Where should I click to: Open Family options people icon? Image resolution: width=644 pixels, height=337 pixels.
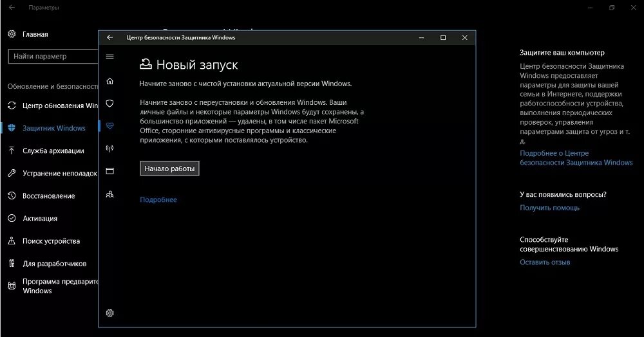[x=109, y=194]
